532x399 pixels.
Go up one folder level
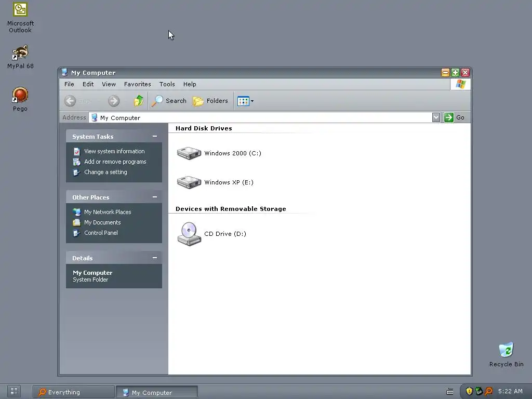tap(138, 101)
